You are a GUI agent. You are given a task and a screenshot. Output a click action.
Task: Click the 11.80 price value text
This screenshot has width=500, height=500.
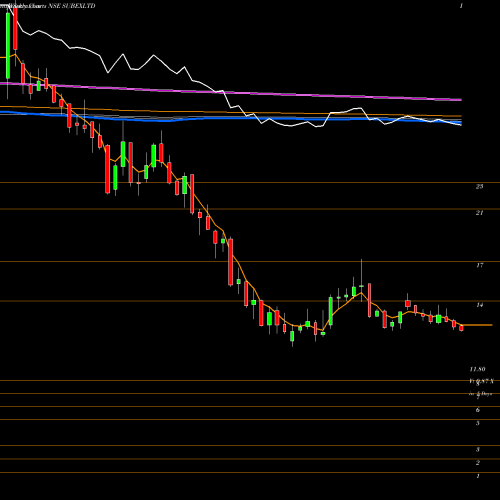(477, 369)
